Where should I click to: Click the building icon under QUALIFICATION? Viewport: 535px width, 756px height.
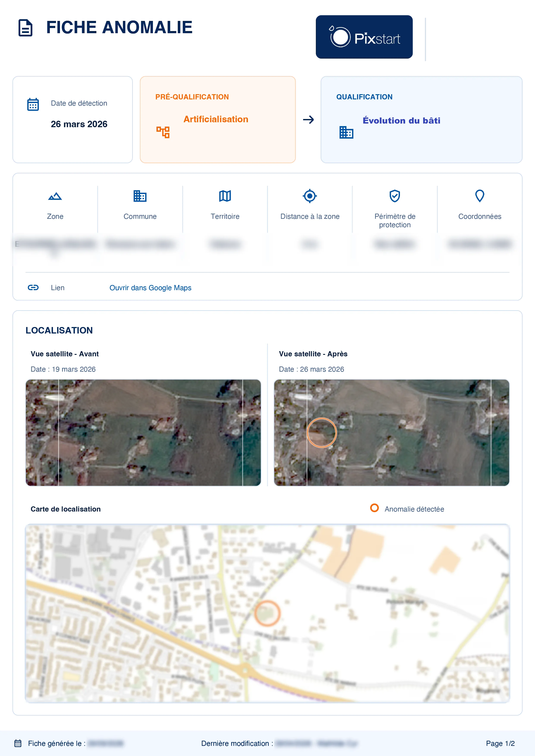click(346, 132)
